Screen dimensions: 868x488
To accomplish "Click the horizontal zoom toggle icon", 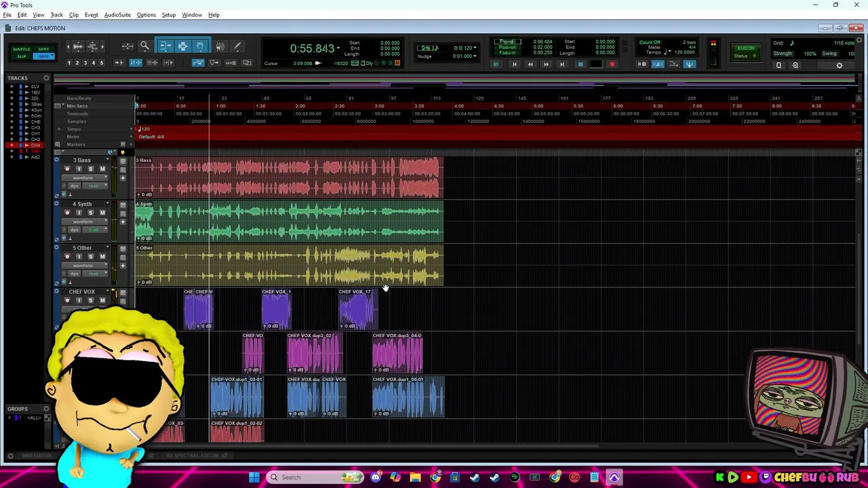I will [x=127, y=46].
